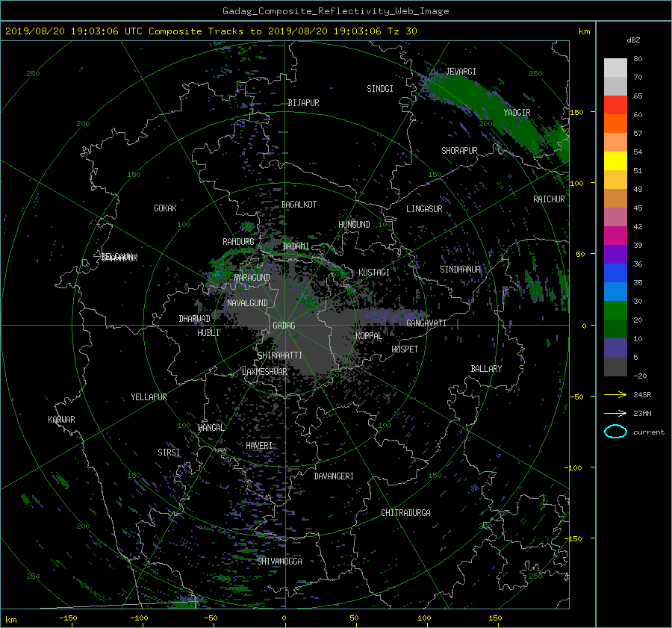Select the RAMDURG label
The image size is (672, 628).
point(238,242)
